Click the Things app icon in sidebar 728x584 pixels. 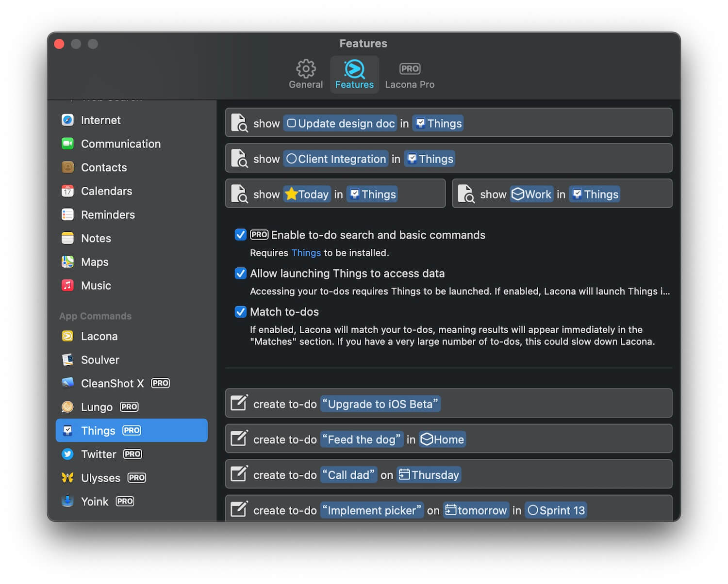click(67, 431)
